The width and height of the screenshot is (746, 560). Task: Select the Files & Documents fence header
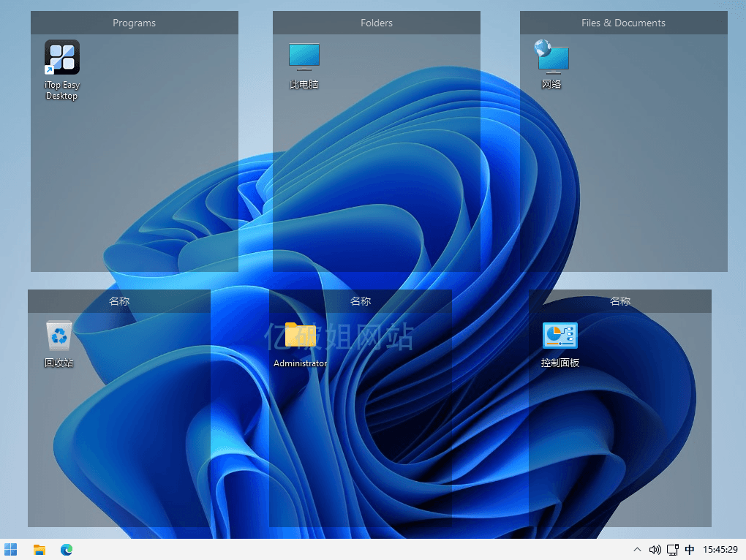(622, 23)
